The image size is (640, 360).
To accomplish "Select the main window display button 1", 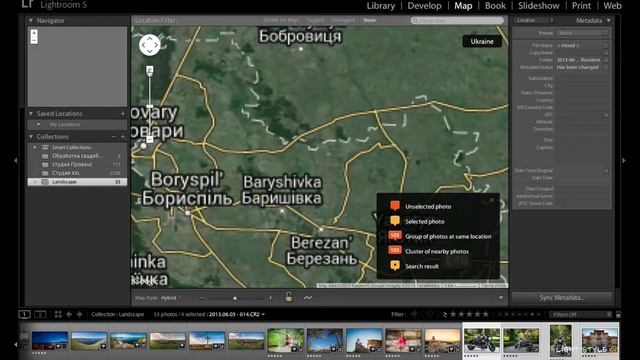I will click(24, 314).
